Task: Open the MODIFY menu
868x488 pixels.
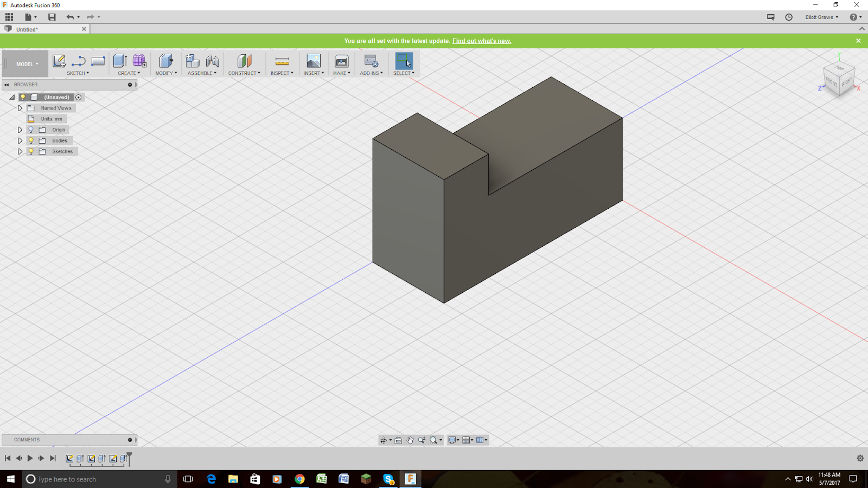Action: point(166,73)
